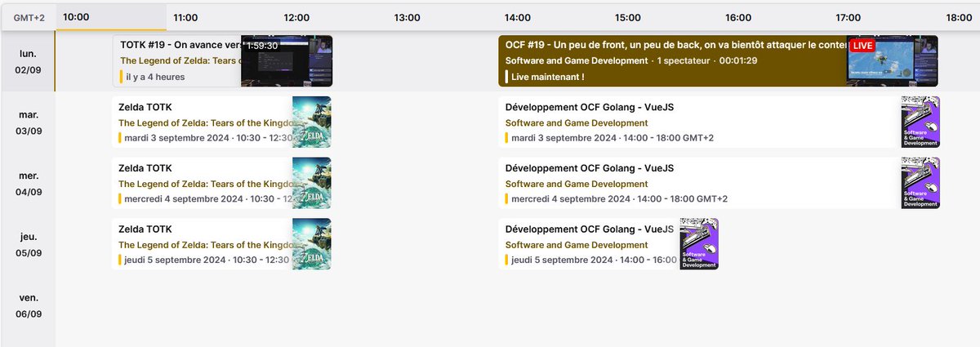Open the TOTK #19 past broadcast title
The image size is (980, 347).
(180, 46)
